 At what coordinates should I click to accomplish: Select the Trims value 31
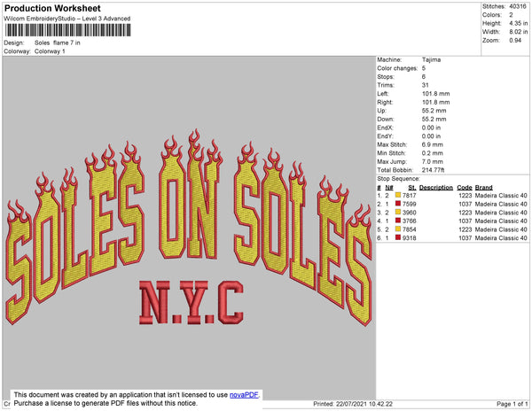[x=426, y=85]
